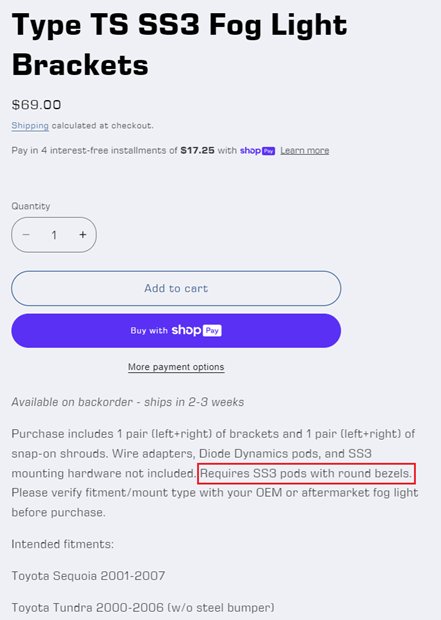This screenshot has height=620, width=441.
Task: Add the fog light brackets to cart
Action: pos(176,288)
